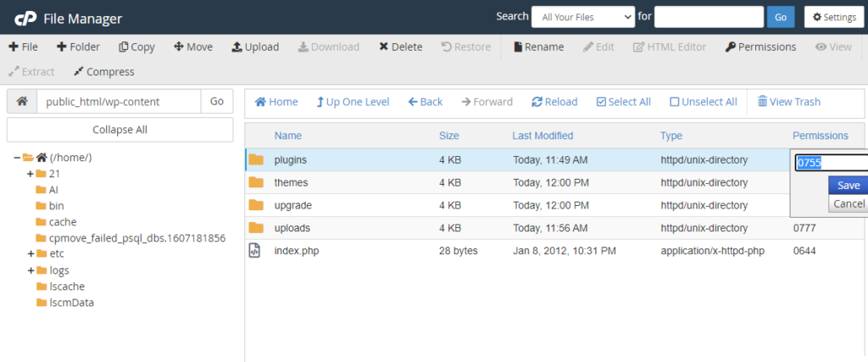The width and height of the screenshot is (868, 362).
Task: Sort by Permissions column header
Action: click(821, 136)
